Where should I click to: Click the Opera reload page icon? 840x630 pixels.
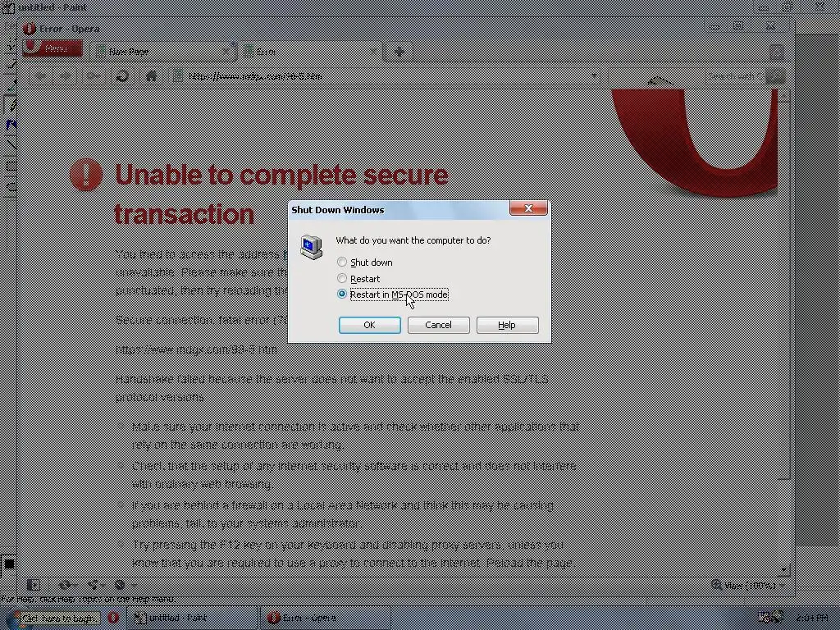[123, 76]
